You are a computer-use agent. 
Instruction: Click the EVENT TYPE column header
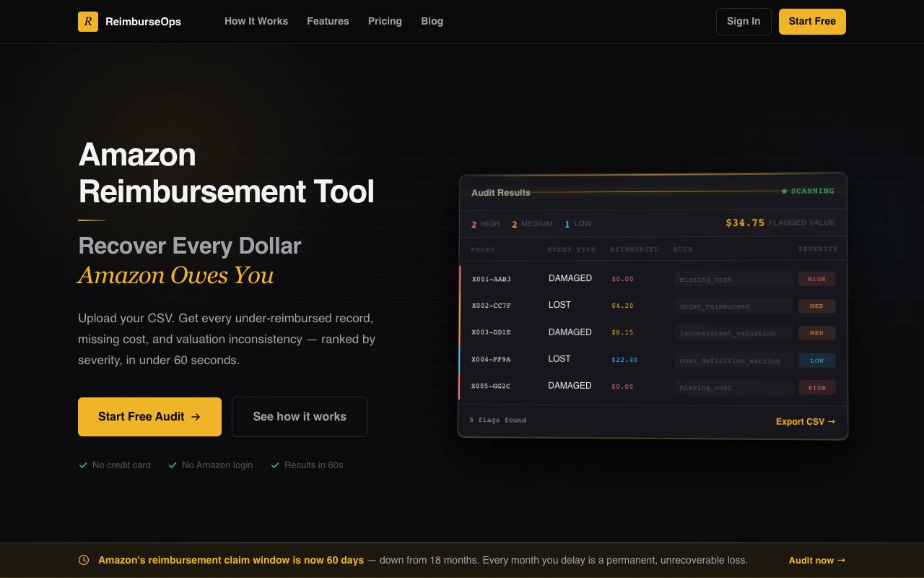point(572,249)
